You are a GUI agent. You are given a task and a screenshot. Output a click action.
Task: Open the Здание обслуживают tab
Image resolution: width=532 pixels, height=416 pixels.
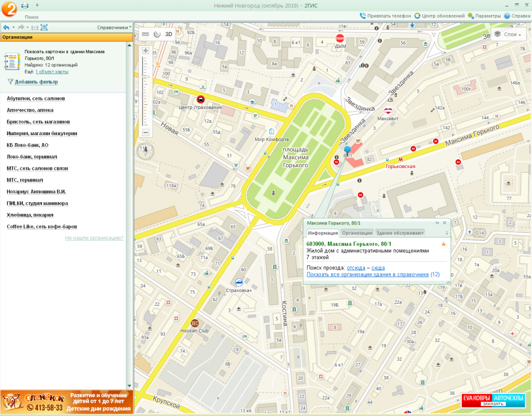coord(400,233)
